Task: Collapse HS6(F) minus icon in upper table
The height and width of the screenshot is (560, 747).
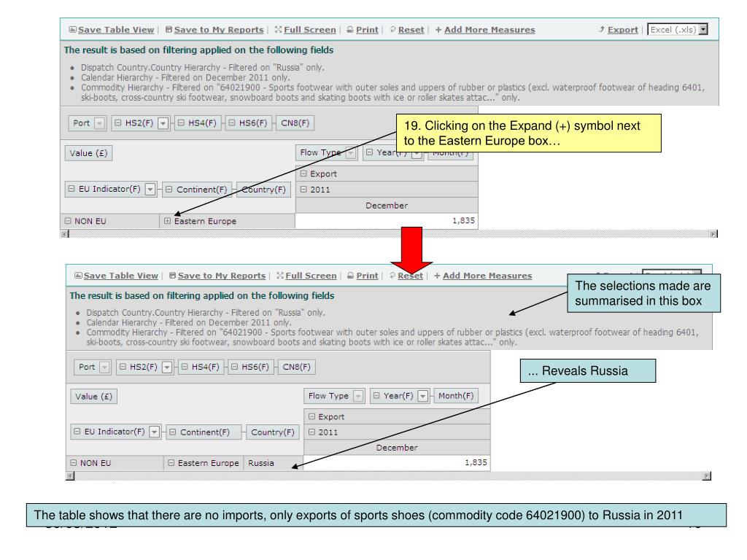Action: pyautogui.click(x=231, y=122)
